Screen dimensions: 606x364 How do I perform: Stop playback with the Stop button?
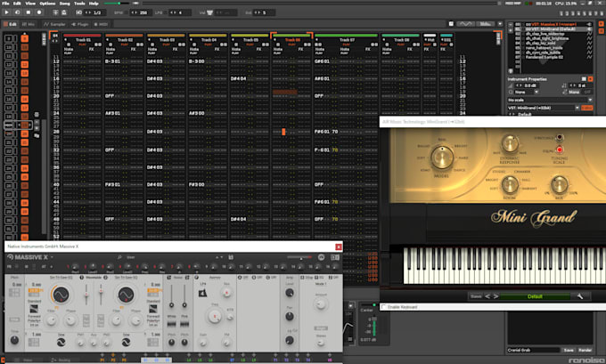click(x=29, y=12)
